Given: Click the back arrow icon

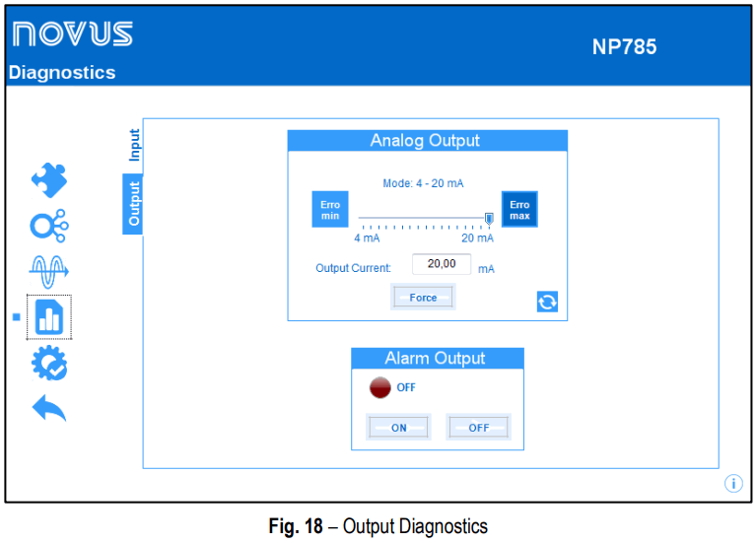Looking at the screenshot, I should click(48, 408).
